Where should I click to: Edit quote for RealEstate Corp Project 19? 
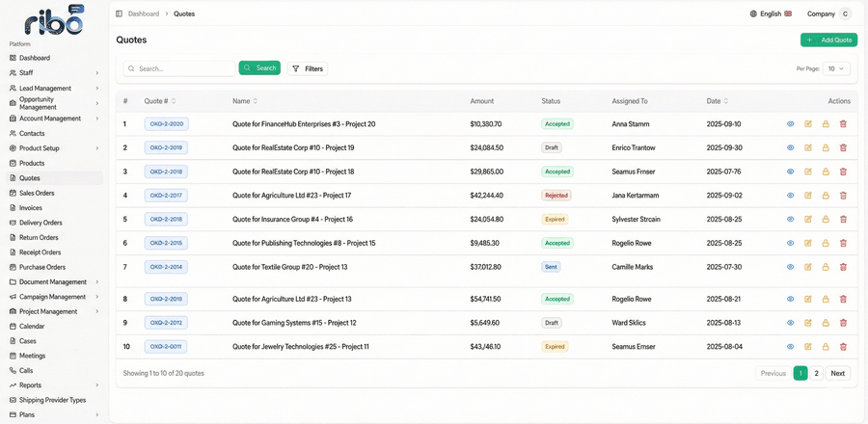(x=808, y=147)
